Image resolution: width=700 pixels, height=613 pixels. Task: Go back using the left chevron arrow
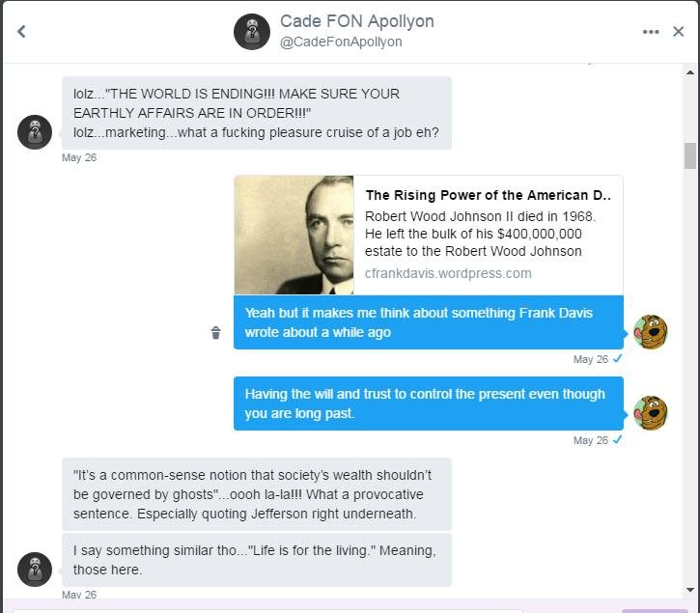21,32
